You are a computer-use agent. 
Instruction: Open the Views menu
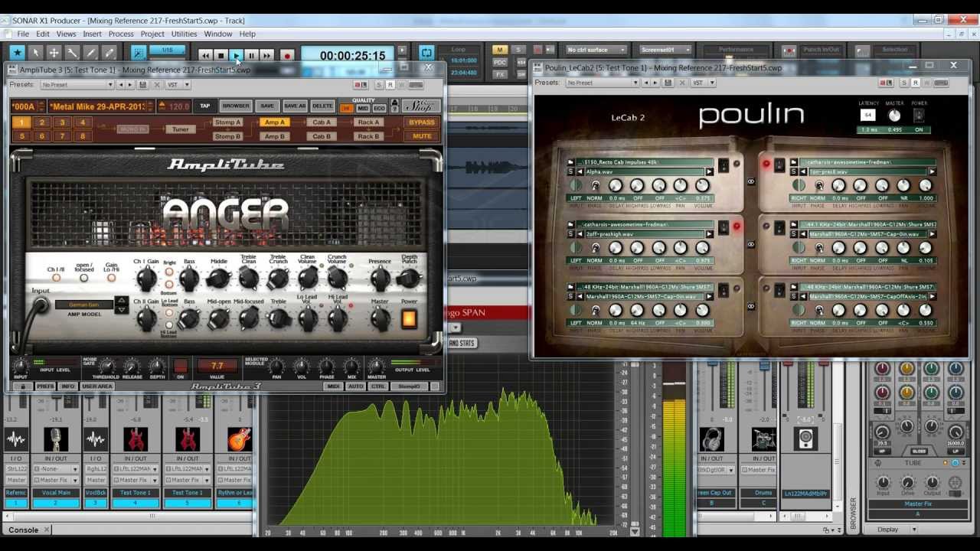click(x=66, y=34)
